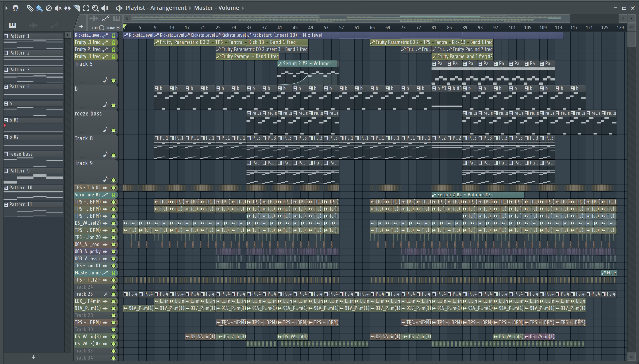Focus audio clips with the waveform icon
This screenshot has height=364, width=639.
tap(94, 18)
